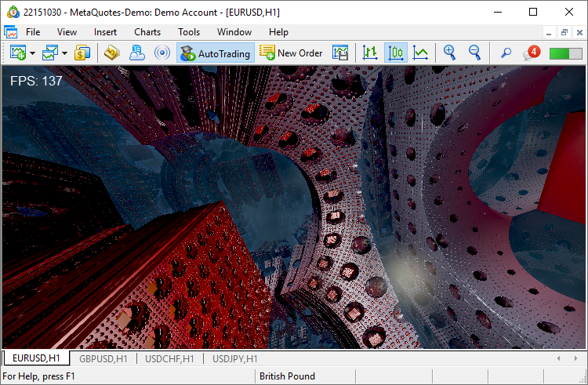Image resolution: width=588 pixels, height=385 pixels.
Task: Click the search magnifier icon
Action: (x=506, y=53)
